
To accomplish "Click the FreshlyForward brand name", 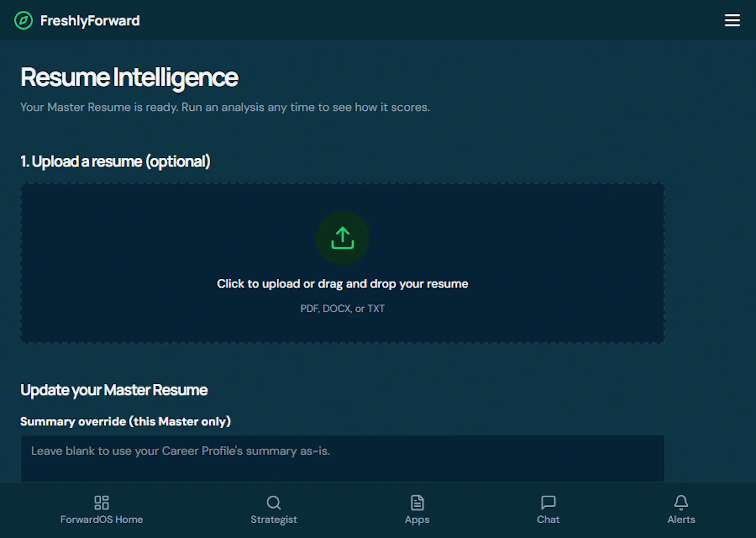I will tap(90, 21).
